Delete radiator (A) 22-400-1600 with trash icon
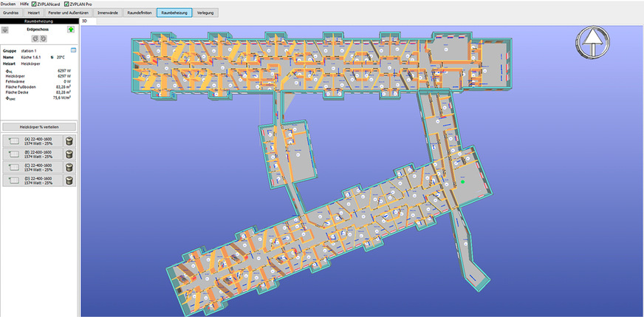644x317 pixels. 69,141
